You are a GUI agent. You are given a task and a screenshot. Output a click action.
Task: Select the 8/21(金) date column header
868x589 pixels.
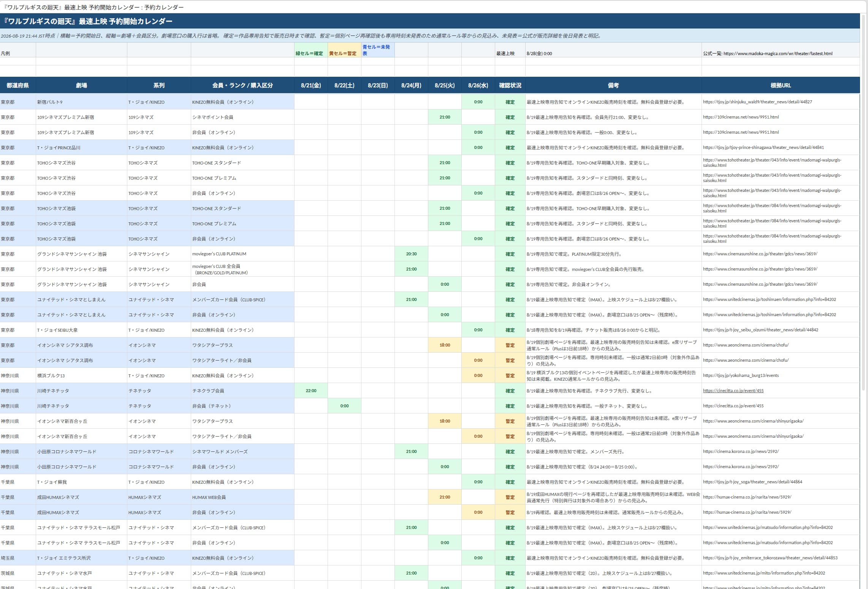pyautogui.click(x=311, y=85)
